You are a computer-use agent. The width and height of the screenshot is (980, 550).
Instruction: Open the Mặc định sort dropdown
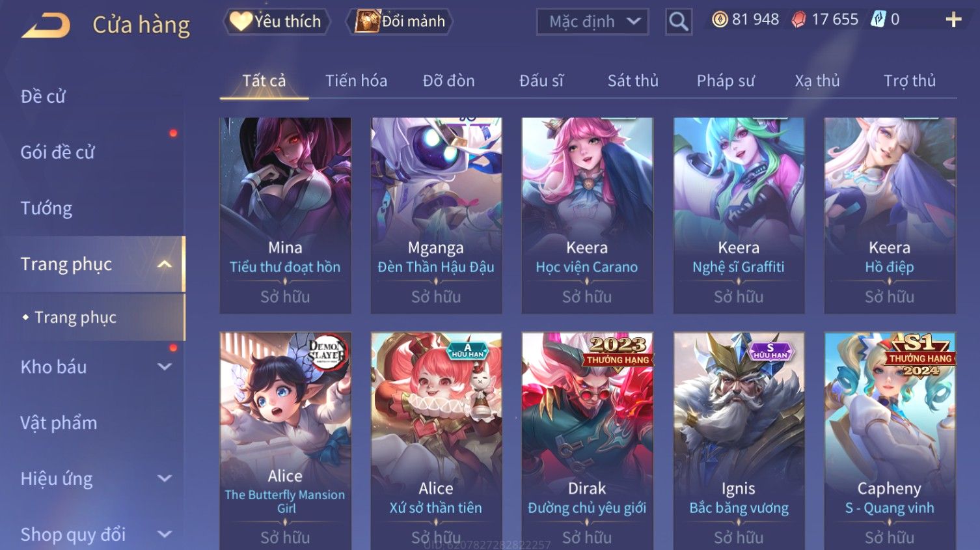coord(592,21)
